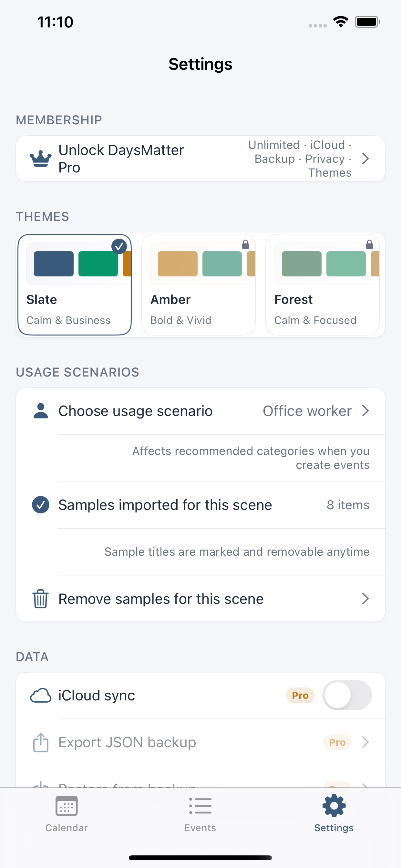
Task: Tap the teal swatch in Amber theme
Action: pos(222,263)
